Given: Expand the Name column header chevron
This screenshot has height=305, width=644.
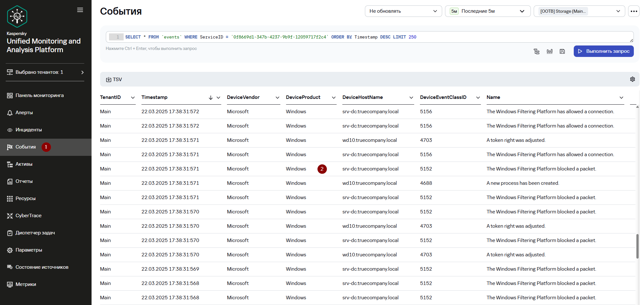Looking at the screenshot, I should (621, 98).
